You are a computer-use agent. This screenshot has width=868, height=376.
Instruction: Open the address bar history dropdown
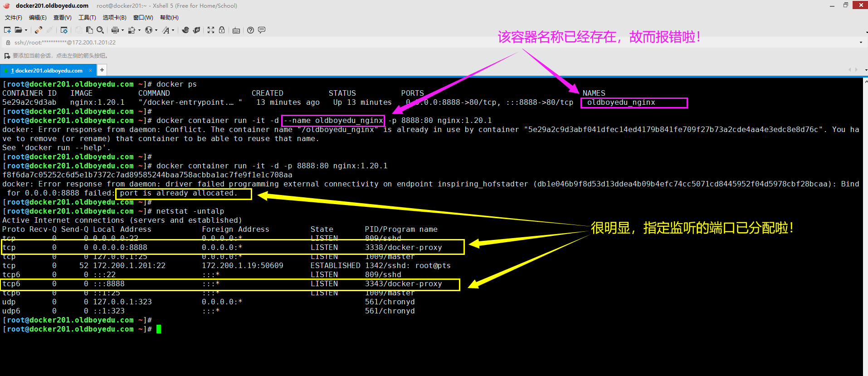[861, 43]
